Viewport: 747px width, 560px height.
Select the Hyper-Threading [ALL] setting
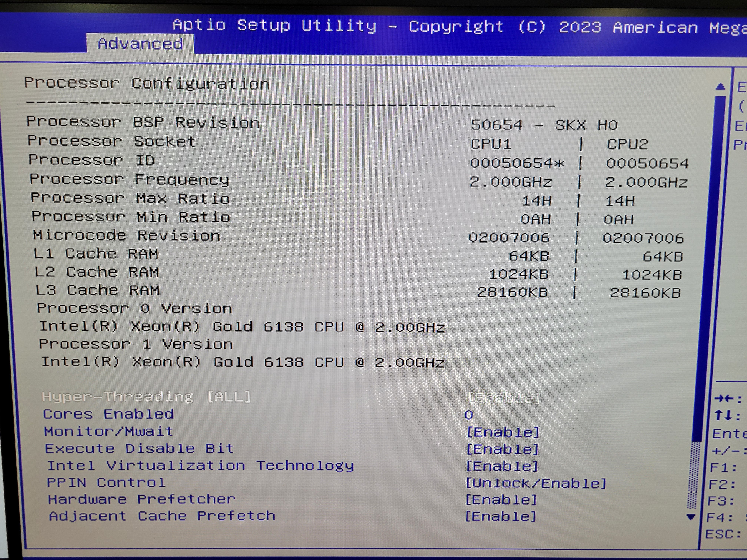click(146, 397)
